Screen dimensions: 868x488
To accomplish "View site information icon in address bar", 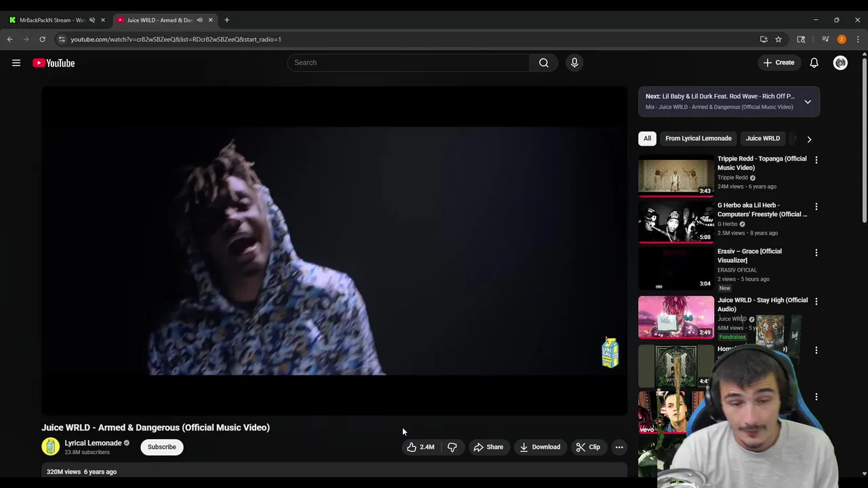I will coord(61,39).
